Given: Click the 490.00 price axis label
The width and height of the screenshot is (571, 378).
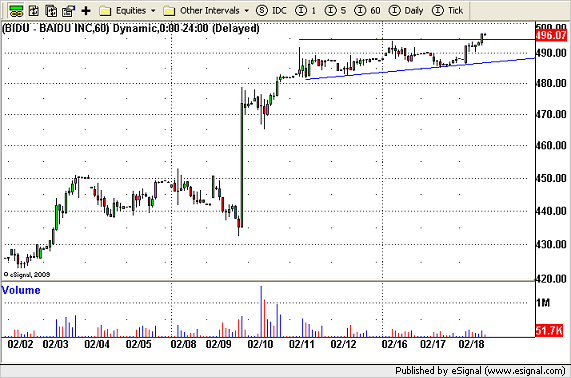Looking at the screenshot, I should point(551,53).
